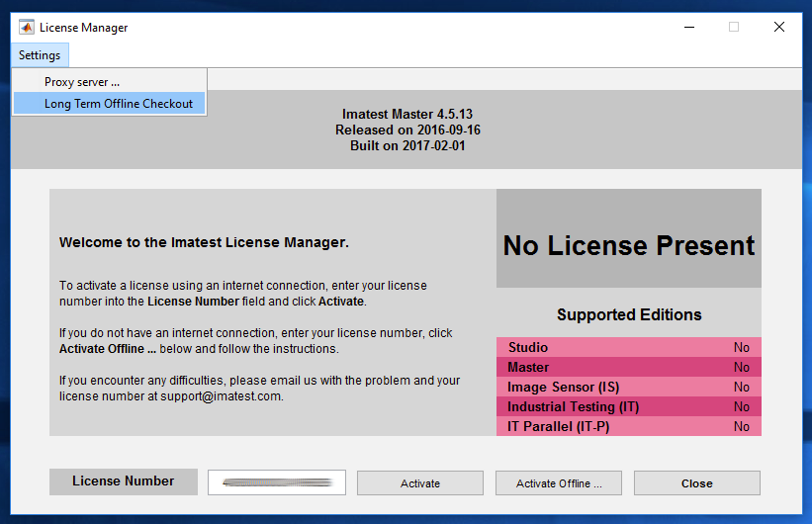Click the Activate Offline button
The height and width of the screenshot is (524, 812).
(559, 483)
